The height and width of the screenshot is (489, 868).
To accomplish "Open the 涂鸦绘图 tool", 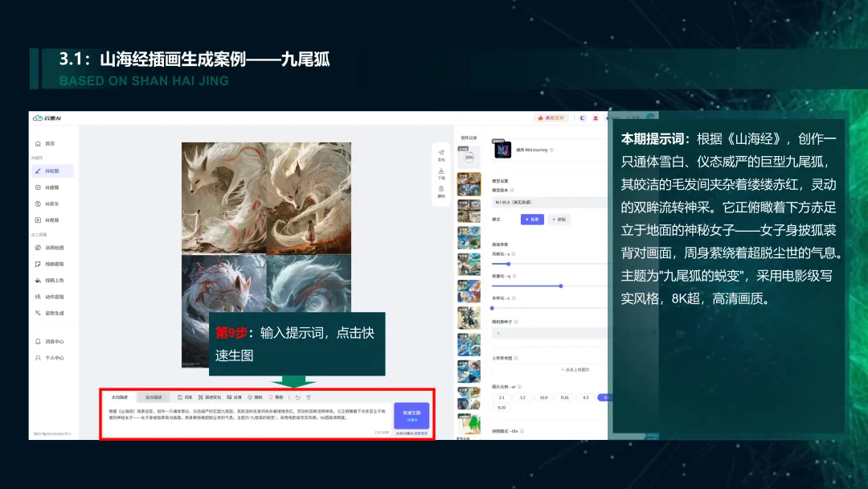I will 50,248.
